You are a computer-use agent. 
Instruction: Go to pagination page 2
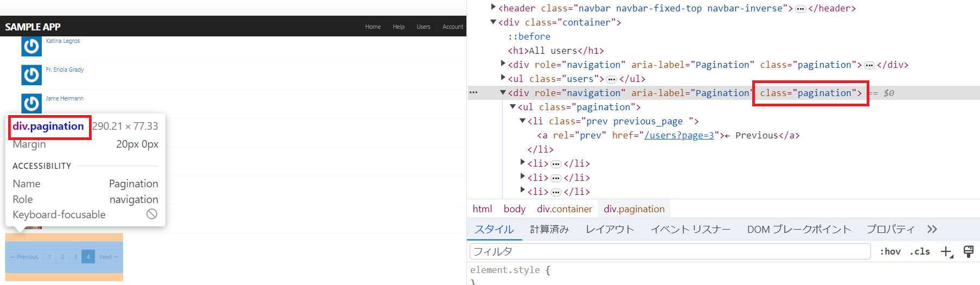tap(62, 257)
